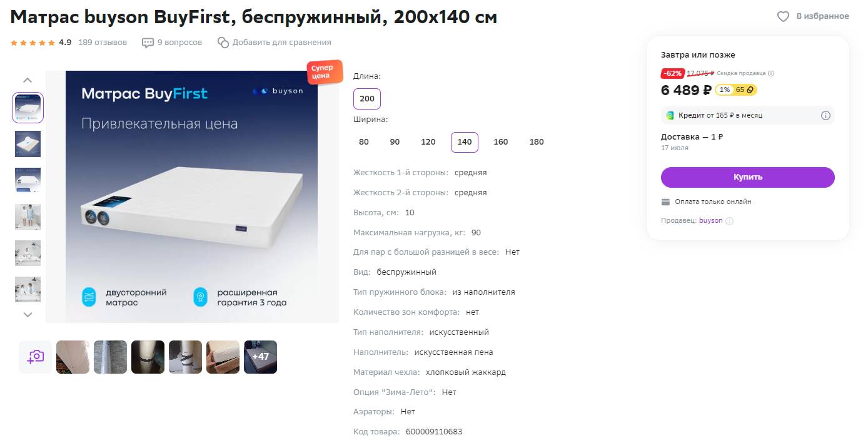This screenshot has height=445, width=868.
Task: Open the first customer review photo
Action: [x=73, y=357]
